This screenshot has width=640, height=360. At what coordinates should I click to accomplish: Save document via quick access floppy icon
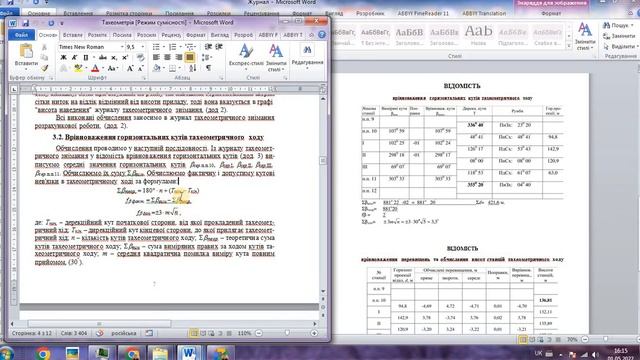[25, 23]
